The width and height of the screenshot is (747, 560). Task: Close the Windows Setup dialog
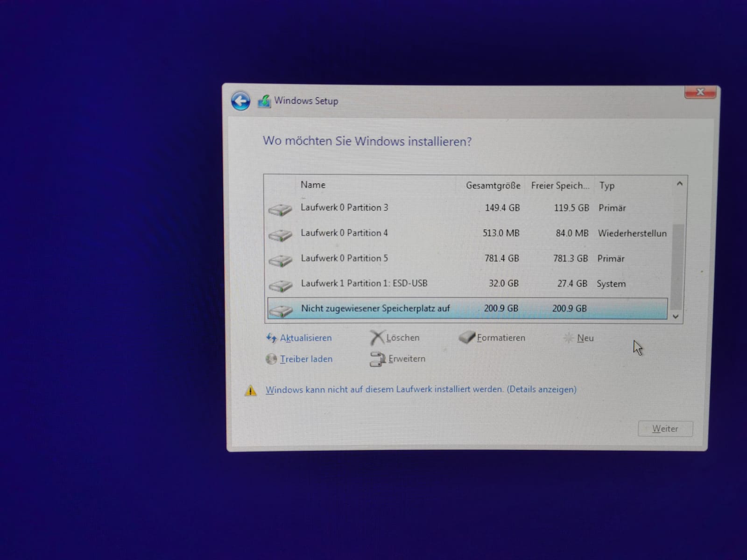pos(700,92)
